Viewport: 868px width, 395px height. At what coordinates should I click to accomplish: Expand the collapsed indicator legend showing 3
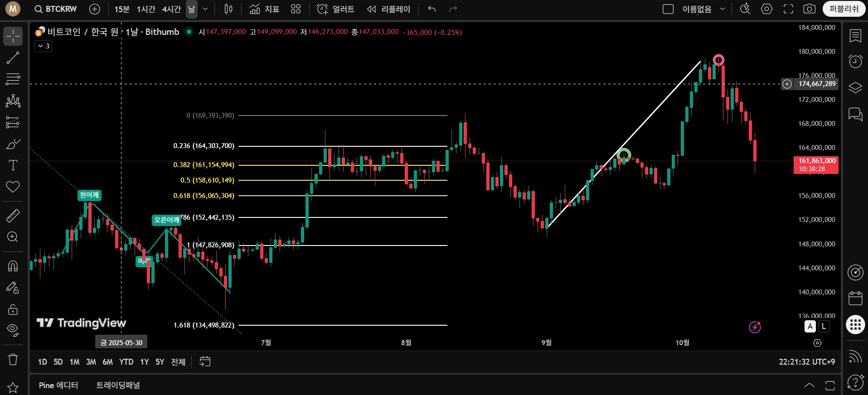[44, 46]
